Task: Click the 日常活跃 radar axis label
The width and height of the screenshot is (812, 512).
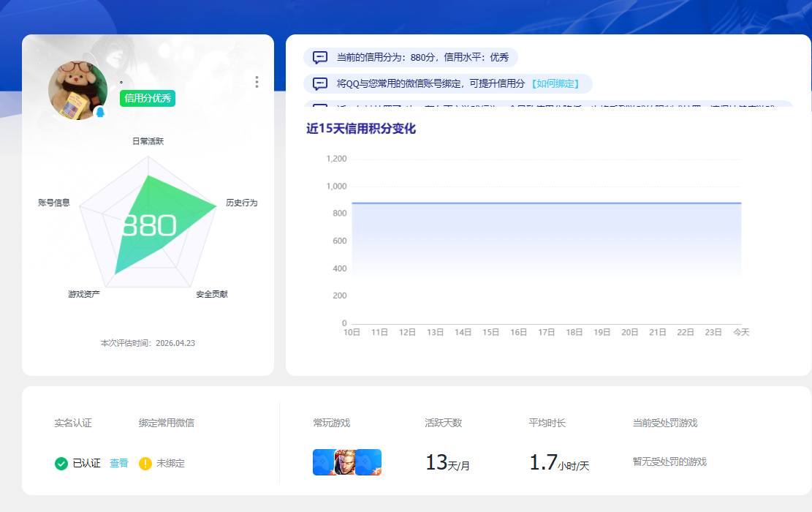Action: point(148,141)
